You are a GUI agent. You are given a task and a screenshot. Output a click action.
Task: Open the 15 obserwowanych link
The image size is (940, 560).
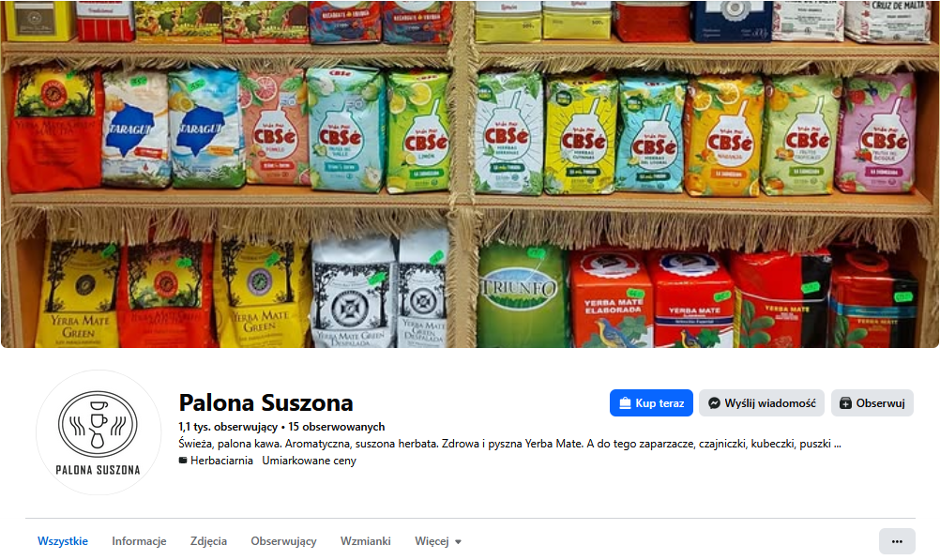336,427
